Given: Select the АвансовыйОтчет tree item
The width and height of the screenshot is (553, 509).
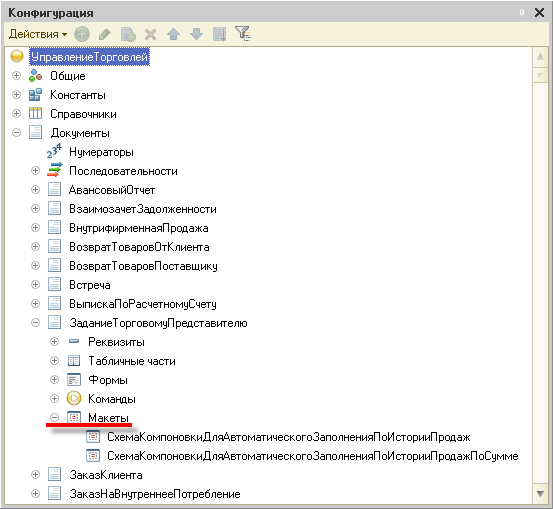Looking at the screenshot, I should (x=112, y=190).
